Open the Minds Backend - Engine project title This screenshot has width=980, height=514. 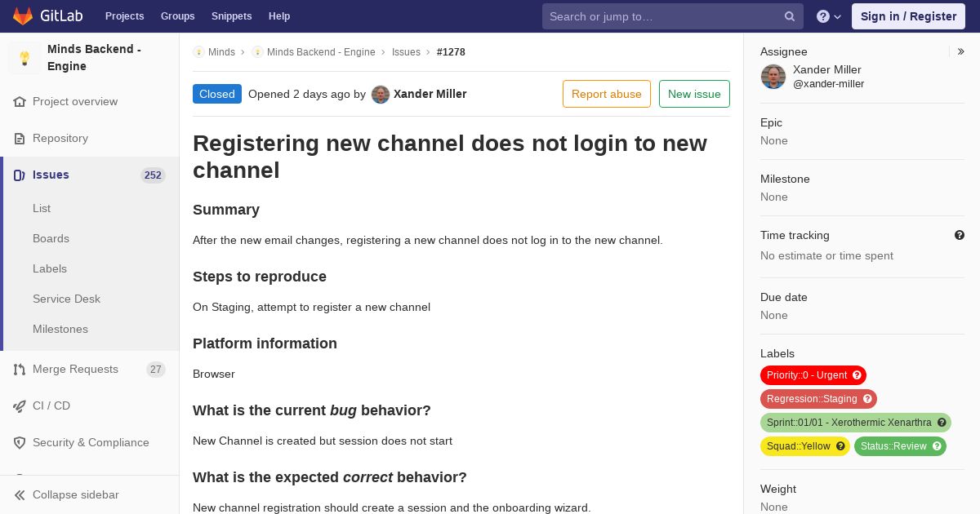94,58
